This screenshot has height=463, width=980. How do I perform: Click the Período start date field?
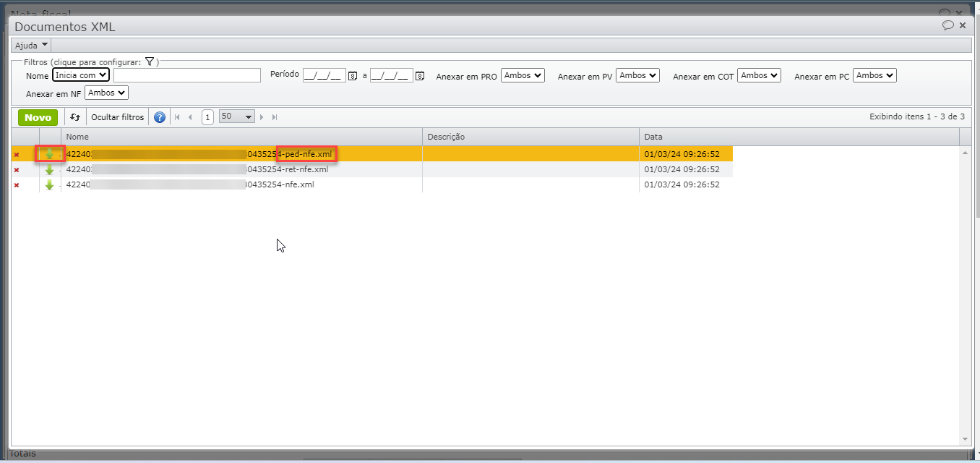324,75
